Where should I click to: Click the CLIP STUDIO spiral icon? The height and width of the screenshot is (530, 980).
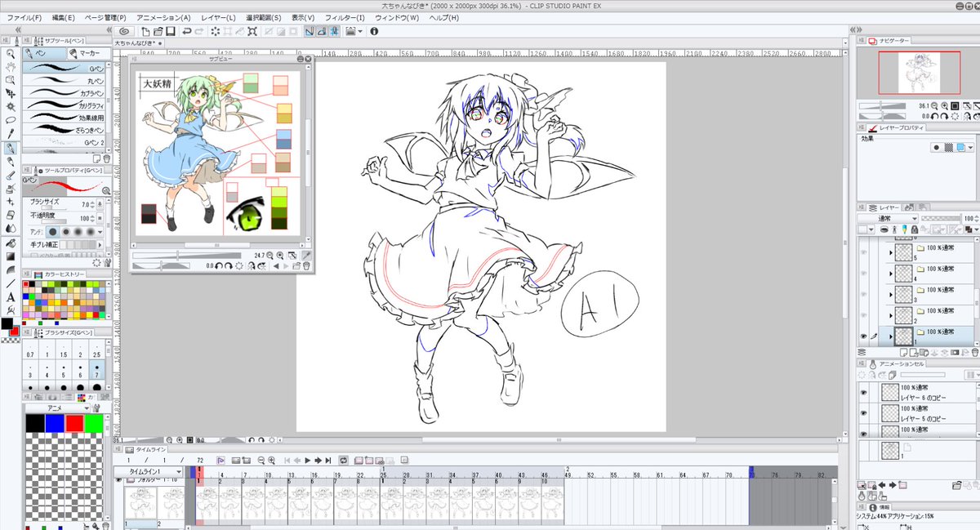coord(124,31)
